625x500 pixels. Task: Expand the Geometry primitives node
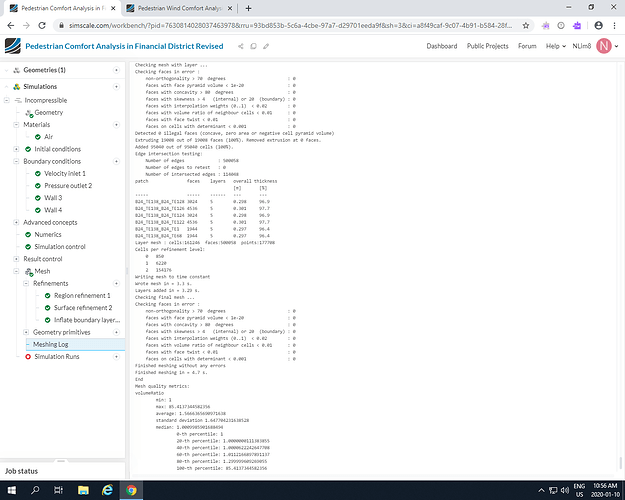pos(26,332)
